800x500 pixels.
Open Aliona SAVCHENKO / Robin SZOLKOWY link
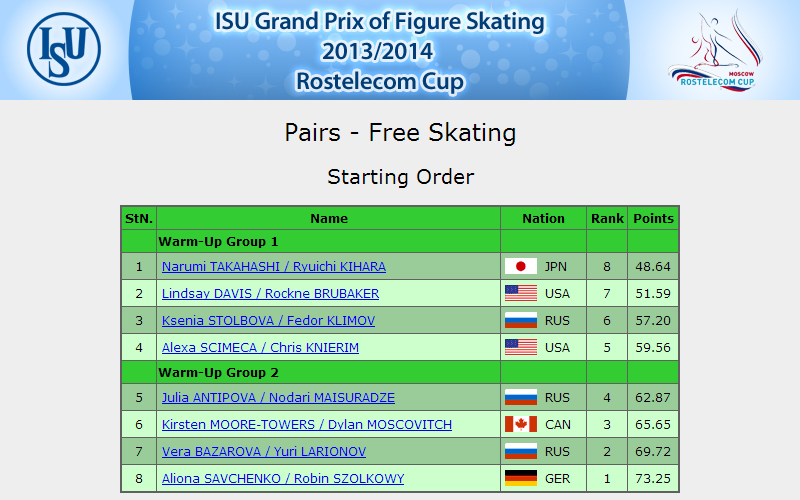pyautogui.click(x=283, y=479)
